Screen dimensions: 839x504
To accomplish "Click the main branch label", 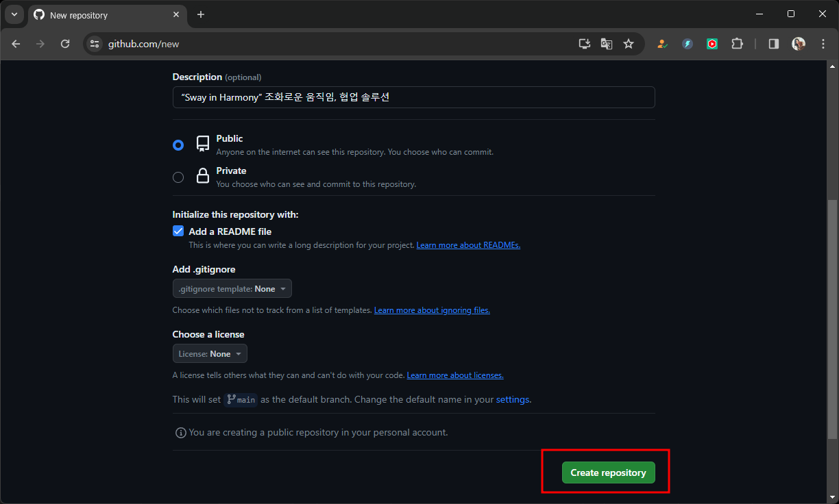I will click(x=241, y=399).
